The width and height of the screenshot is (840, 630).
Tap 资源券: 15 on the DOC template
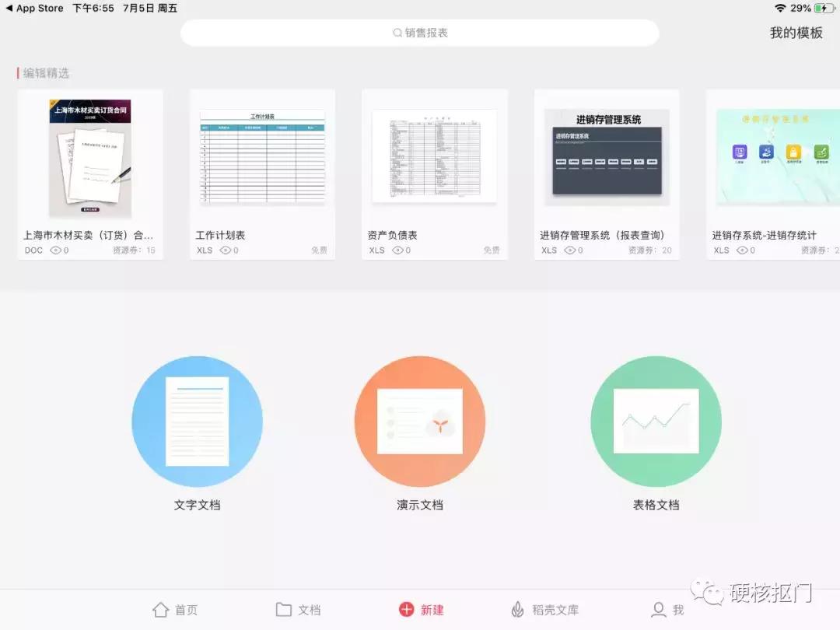pos(134,250)
